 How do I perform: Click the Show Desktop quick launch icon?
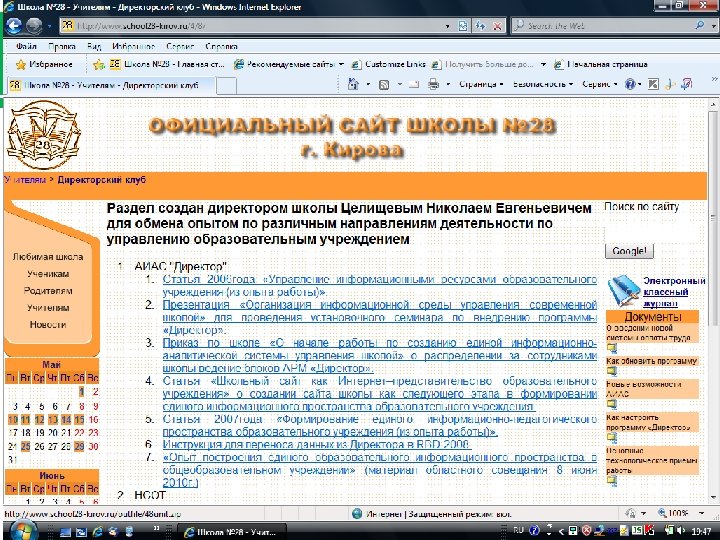click(66, 532)
